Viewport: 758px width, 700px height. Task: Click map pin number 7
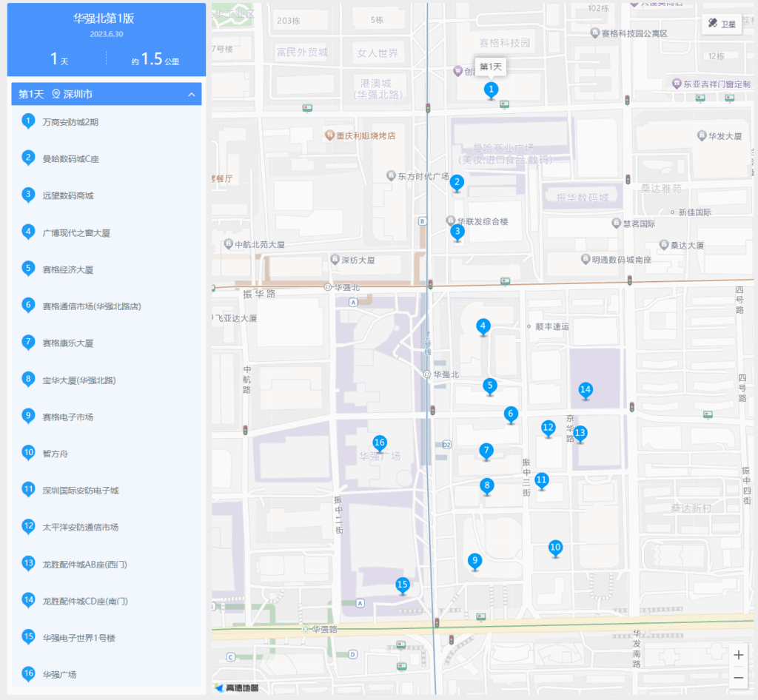(x=486, y=451)
